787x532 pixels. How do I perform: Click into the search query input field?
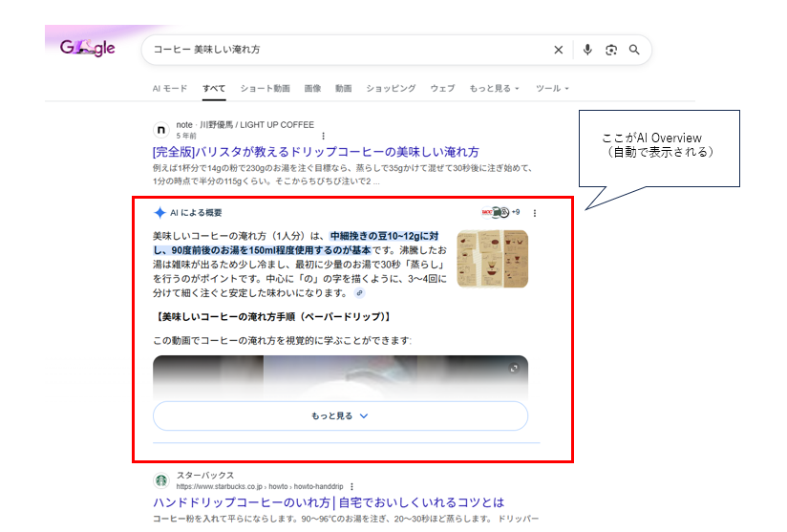coord(344,50)
